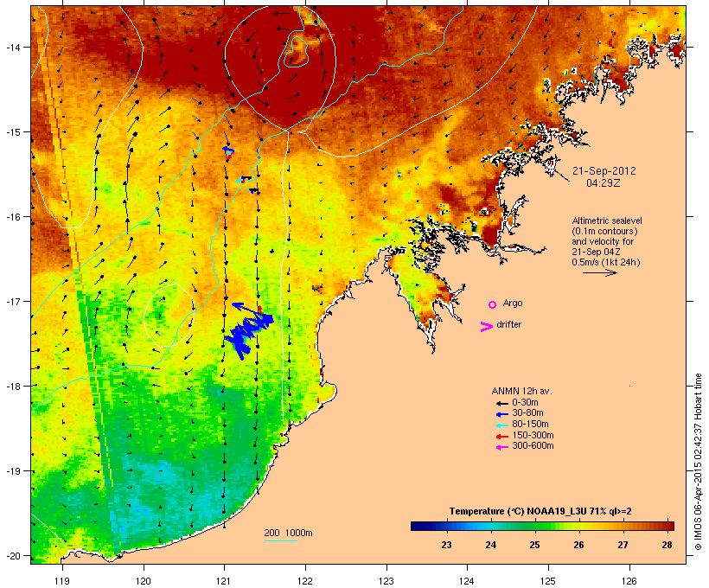Click the time label 04:29Z
Image resolution: width=709 pixels, height=588 pixels.
tap(604, 183)
